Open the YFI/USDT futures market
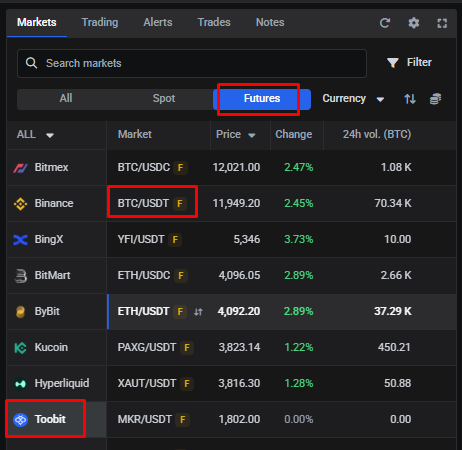Viewport: 462px width, 450px height. point(141,239)
